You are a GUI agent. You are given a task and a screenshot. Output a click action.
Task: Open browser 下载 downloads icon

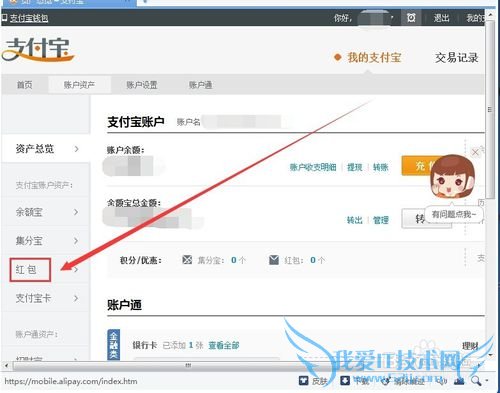point(345,380)
